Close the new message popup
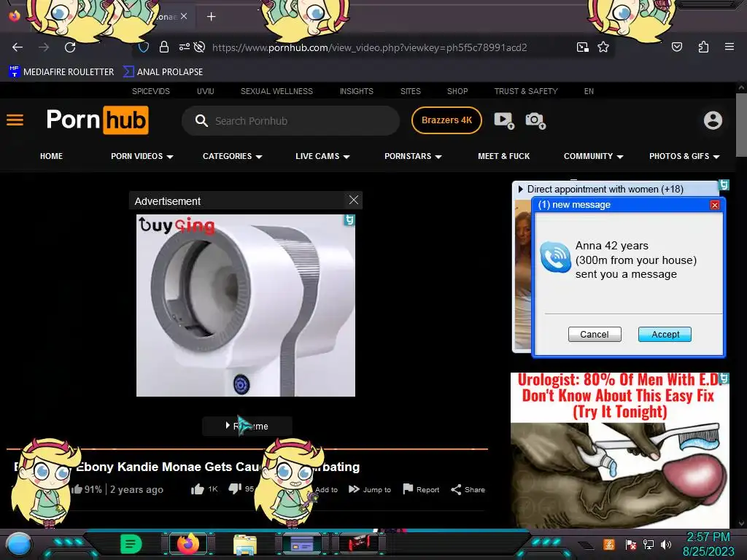Image resolution: width=747 pixels, height=560 pixels. pos(715,205)
